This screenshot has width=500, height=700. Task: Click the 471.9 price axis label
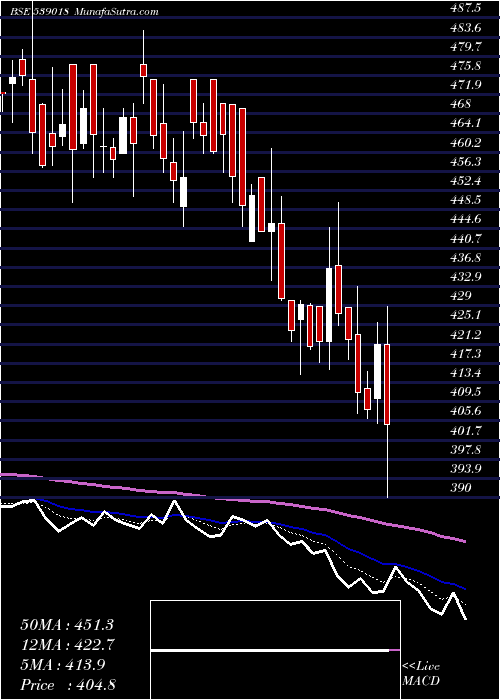tap(465, 85)
